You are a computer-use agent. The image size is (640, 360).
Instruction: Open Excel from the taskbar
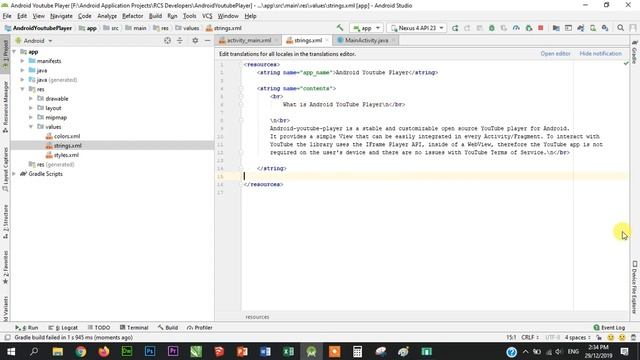[x=288, y=351]
